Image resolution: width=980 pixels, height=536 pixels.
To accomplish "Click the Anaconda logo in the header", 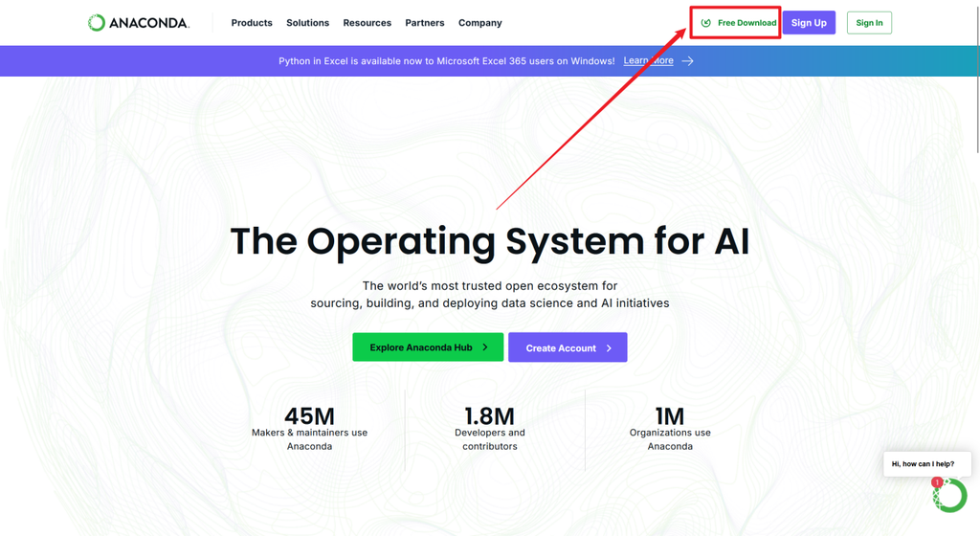I will point(138,23).
